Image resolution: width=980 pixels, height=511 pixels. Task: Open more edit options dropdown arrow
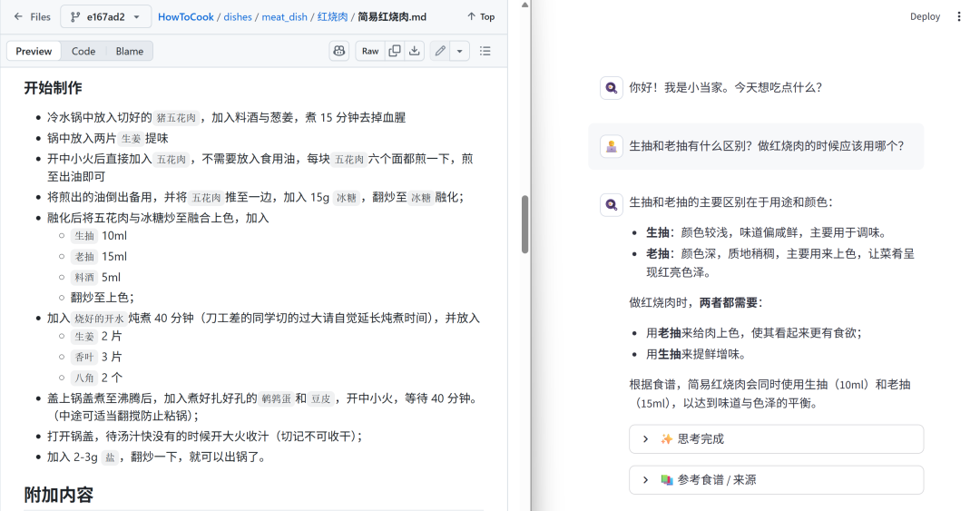[x=459, y=52]
